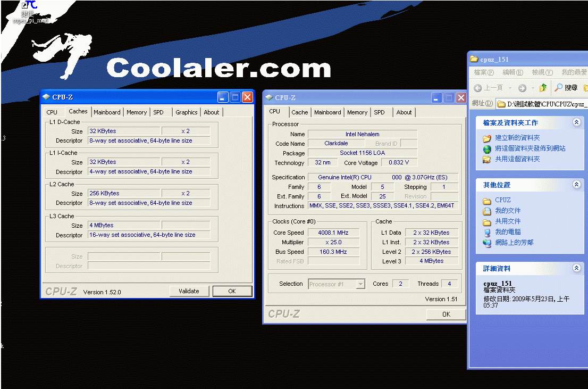Click the L3 Cache size field 4 MBytes
This screenshot has width=588, height=389.
124,225
